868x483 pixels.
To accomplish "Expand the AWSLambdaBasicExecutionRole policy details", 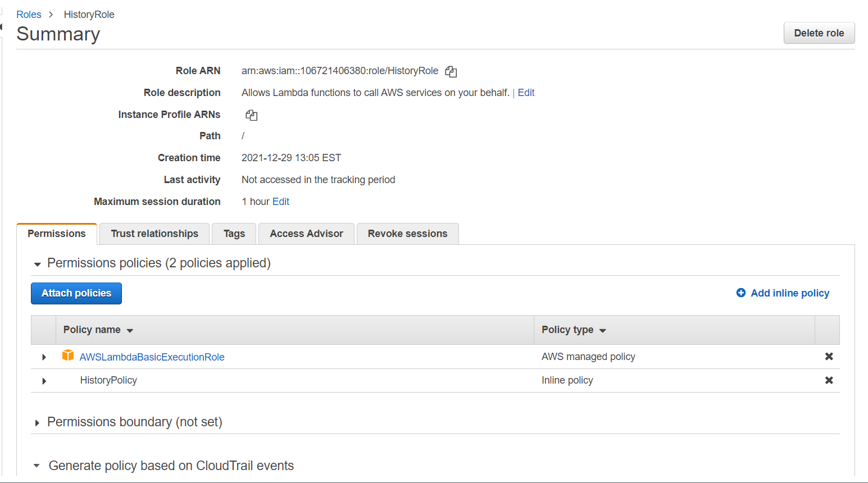I will (44, 356).
